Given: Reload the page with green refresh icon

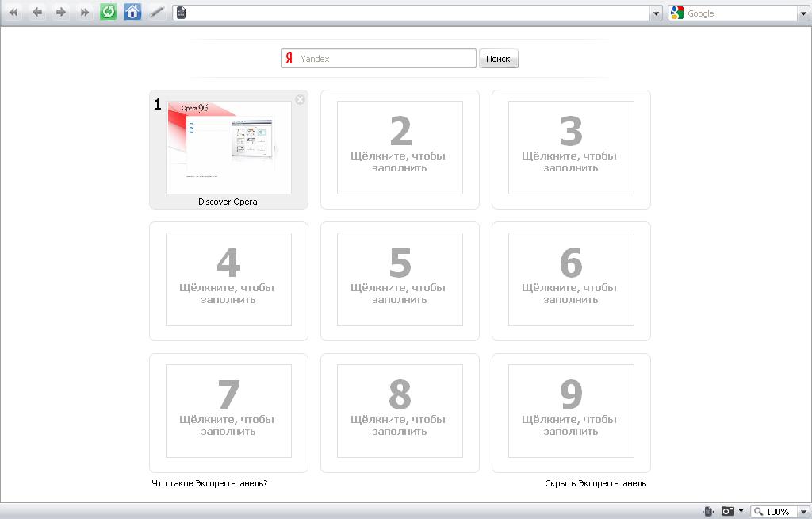Looking at the screenshot, I should [x=108, y=12].
